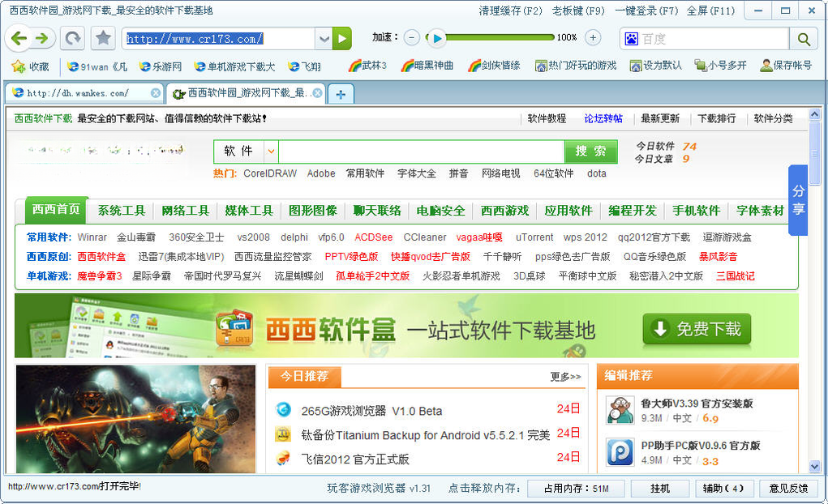
Task: Open the 手机软件 navigation tab
Action: tap(696, 211)
